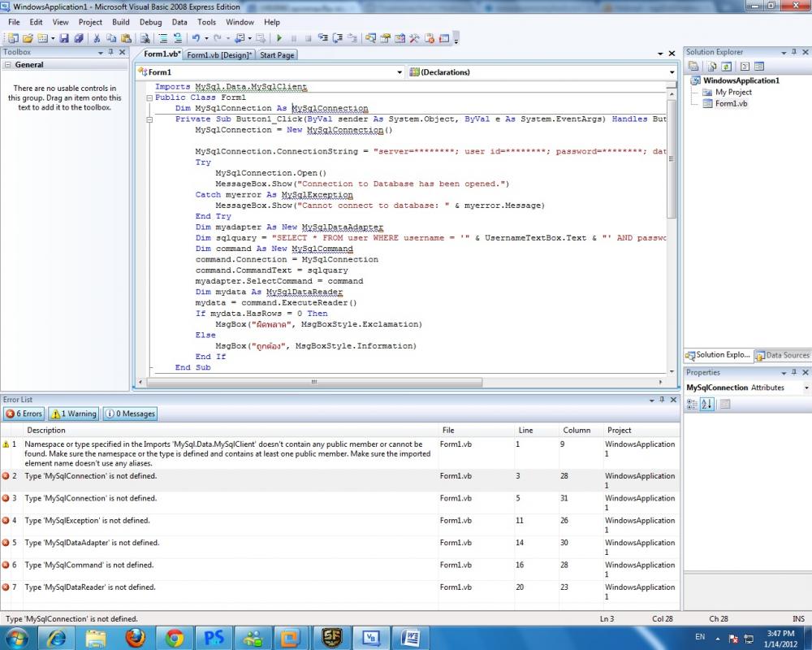Open the Toolbox via the hammer-wrench icon
This screenshot has height=650, width=812.
pyautogui.click(x=414, y=38)
